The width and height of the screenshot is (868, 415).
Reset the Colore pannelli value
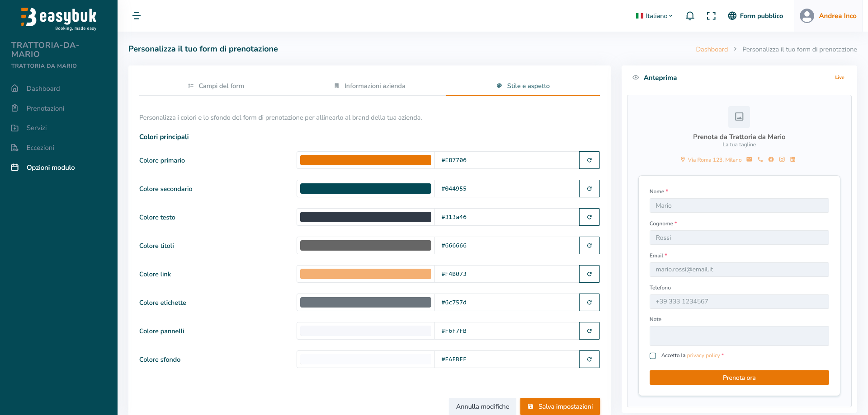pos(590,331)
